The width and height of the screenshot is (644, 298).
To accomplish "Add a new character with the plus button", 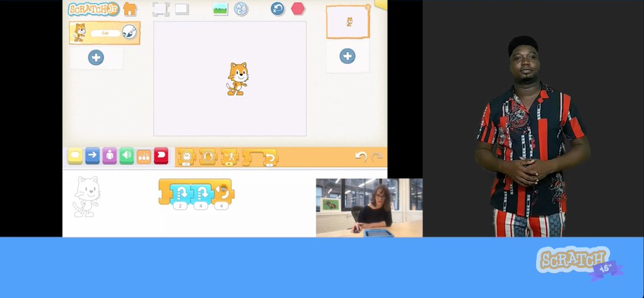I will [96, 57].
